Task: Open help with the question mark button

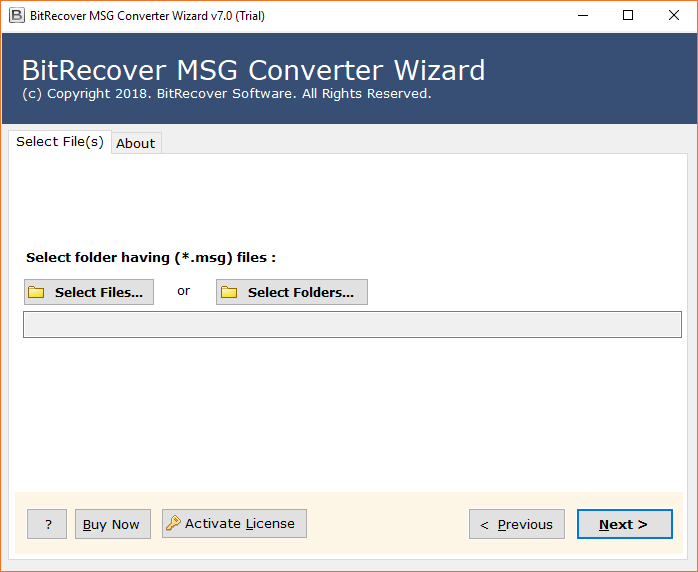Action: [x=47, y=524]
